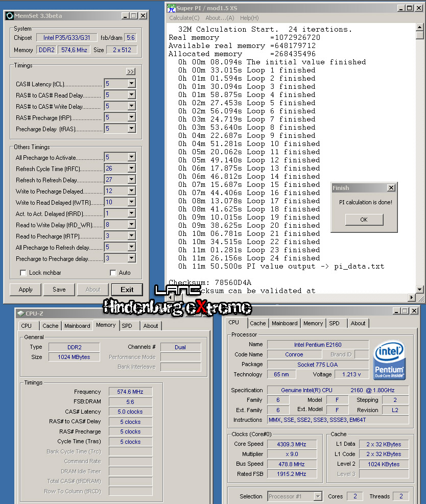The image size is (426, 504).
Task: Select the Cache tab in CPU-Z Memory window
Action: point(51,326)
